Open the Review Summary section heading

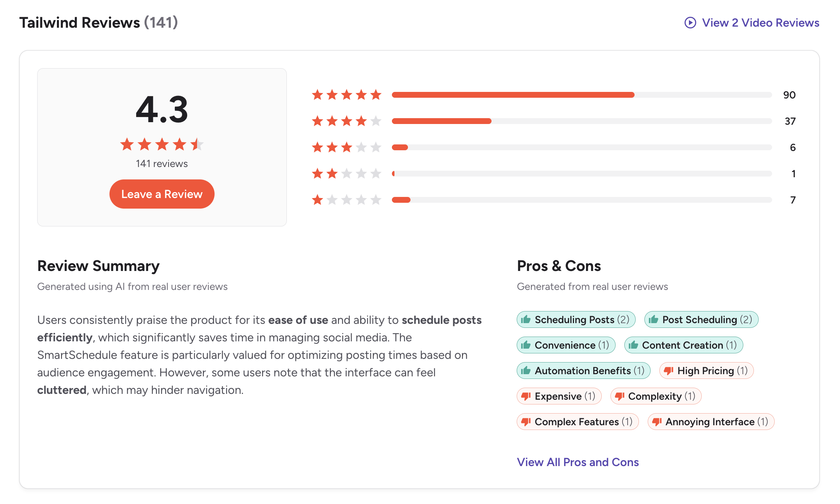[98, 266]
